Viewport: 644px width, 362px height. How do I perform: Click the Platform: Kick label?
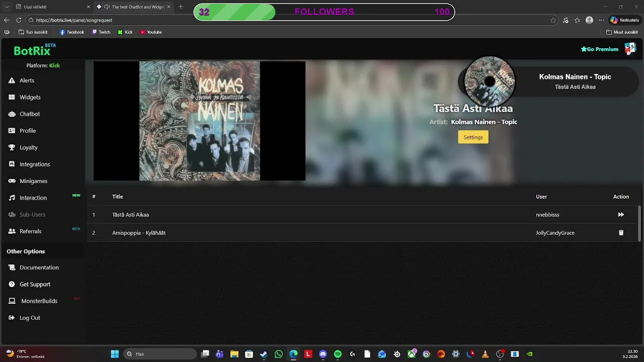pyautogui.click(x=43, y=65)
